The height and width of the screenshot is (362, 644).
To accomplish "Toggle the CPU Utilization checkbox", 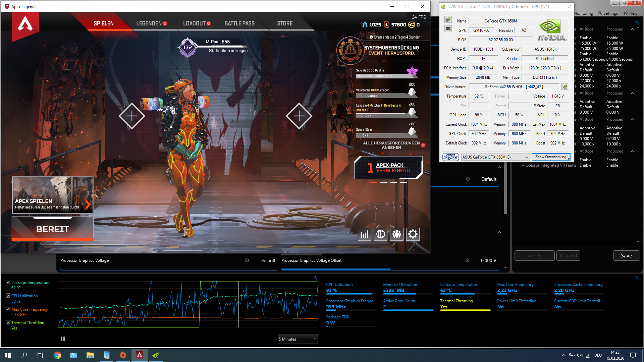I will [x=8, y=295].
